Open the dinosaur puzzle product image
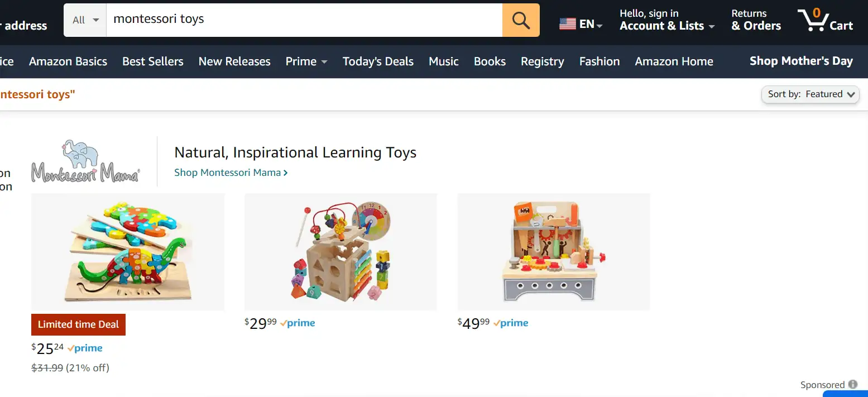 click(128, 252)
